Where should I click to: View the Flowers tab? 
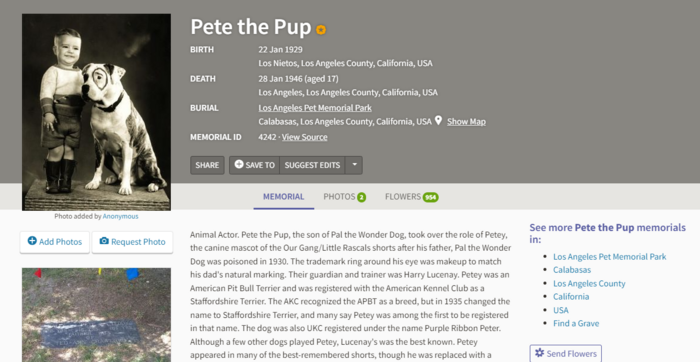[412, 196]
